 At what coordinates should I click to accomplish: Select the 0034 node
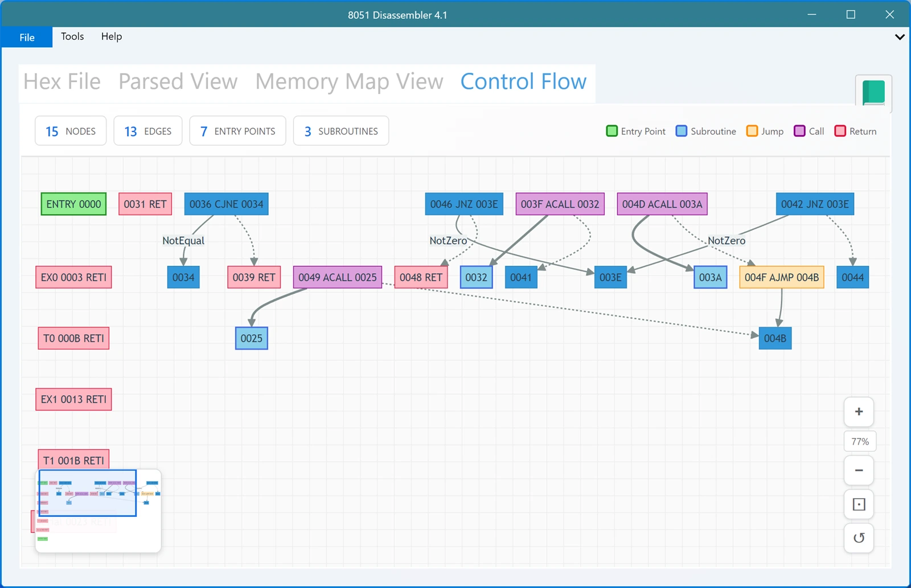click(x=183, y=277)
